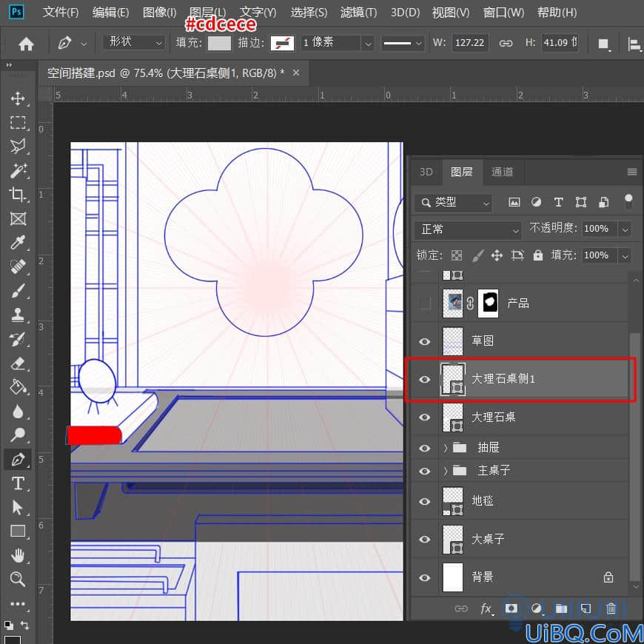Filter layers by pixel layer icon
This screenshot has width=644, height=644.
pos(514,202)
